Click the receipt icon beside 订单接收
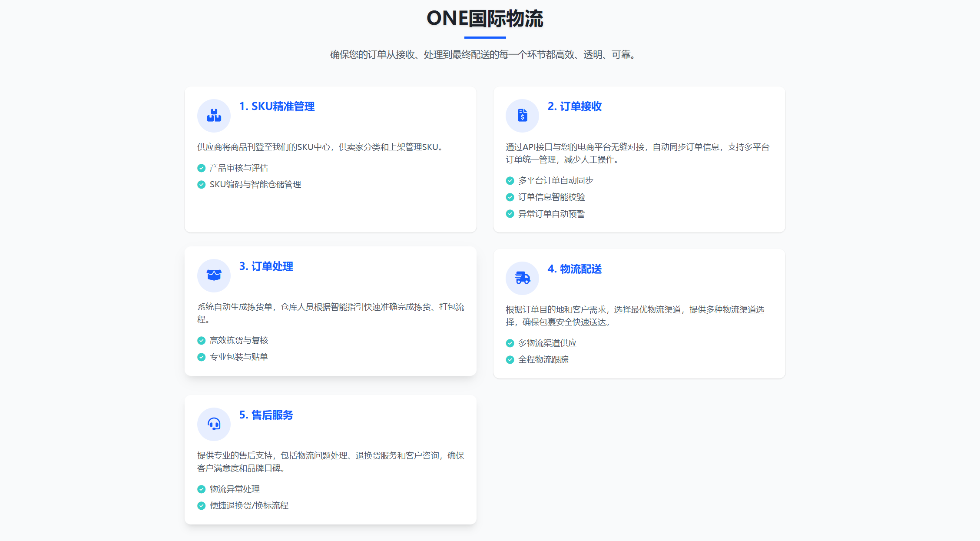980x541 pixels. tap(522, 116)
